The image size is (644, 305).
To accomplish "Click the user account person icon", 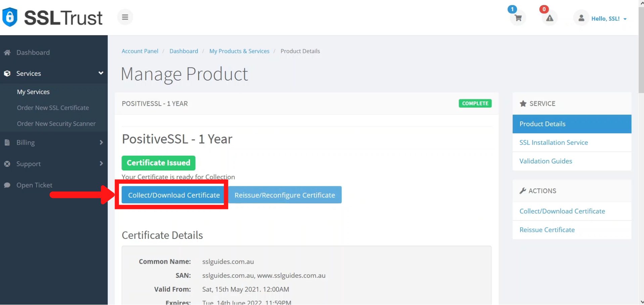I will (581, 18).
